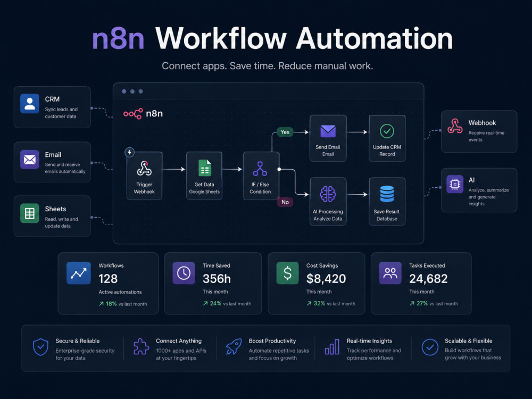
Task: Click the Email envelope icon in sidebar card
Action: tap(29, 160)
